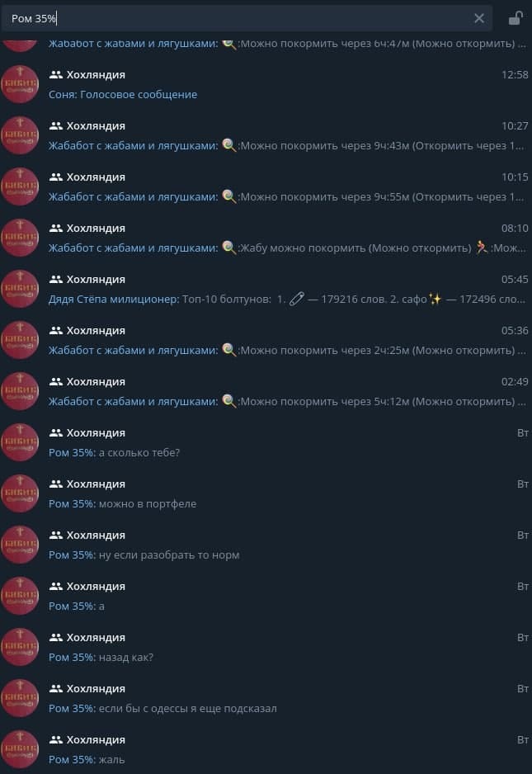Click avatar of the 05:36 result
532x774 pixels.
point(20,340)
